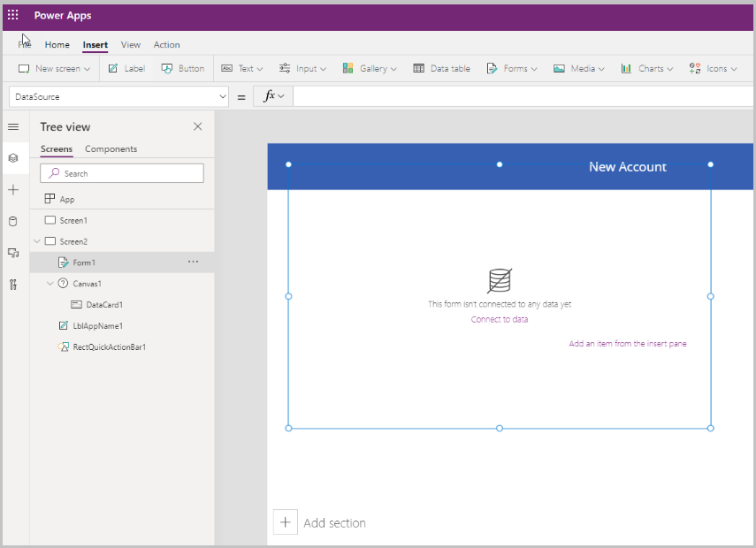Open the View menu tab
The image size is (756, 548).
click(131, 45)
